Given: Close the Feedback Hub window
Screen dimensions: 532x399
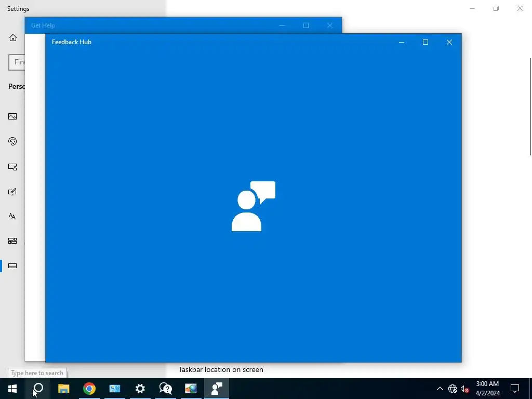Looking at the screenshot, I should point(449,42).
